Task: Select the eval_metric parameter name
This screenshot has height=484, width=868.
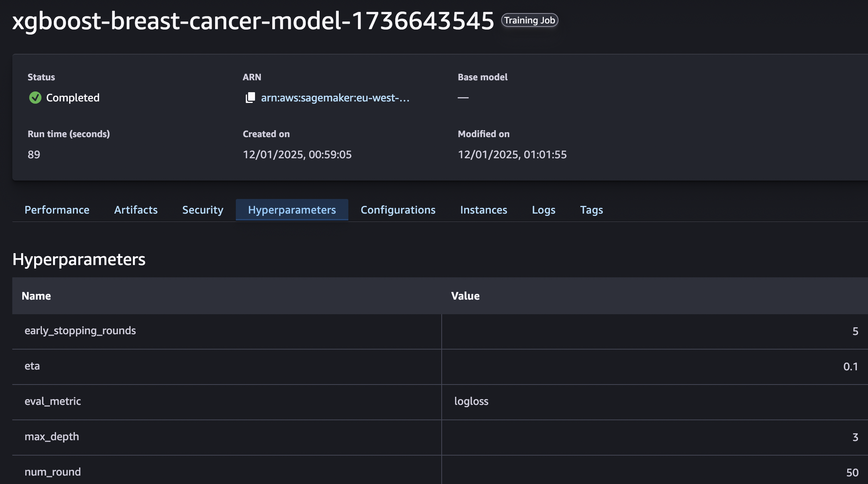Action: pos(53,401)
